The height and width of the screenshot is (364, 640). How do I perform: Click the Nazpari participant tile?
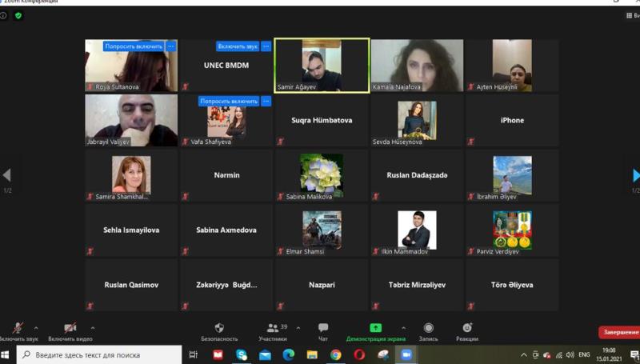click(322, 285)
